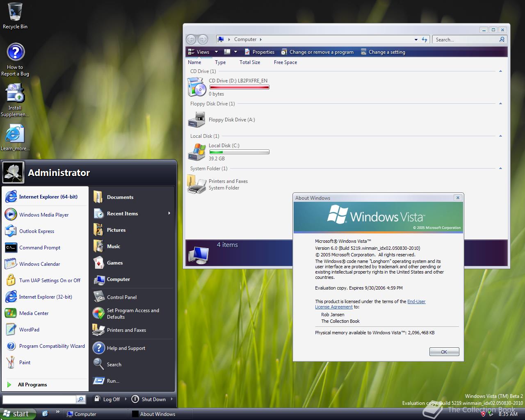Screen dimensions: 525x420
Task: Switch to About Windows taskbar button
Action: click(160, 414)
